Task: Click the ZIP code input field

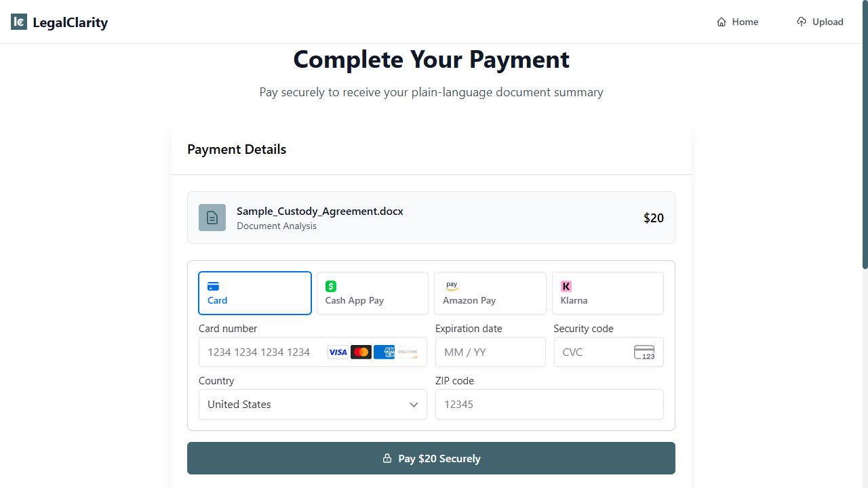Action: 549,405
